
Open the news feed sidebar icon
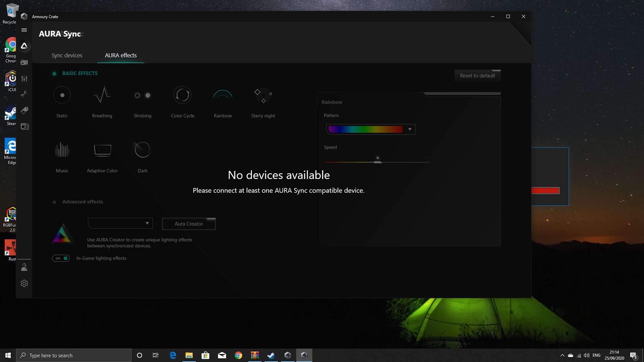pos(24,126)
